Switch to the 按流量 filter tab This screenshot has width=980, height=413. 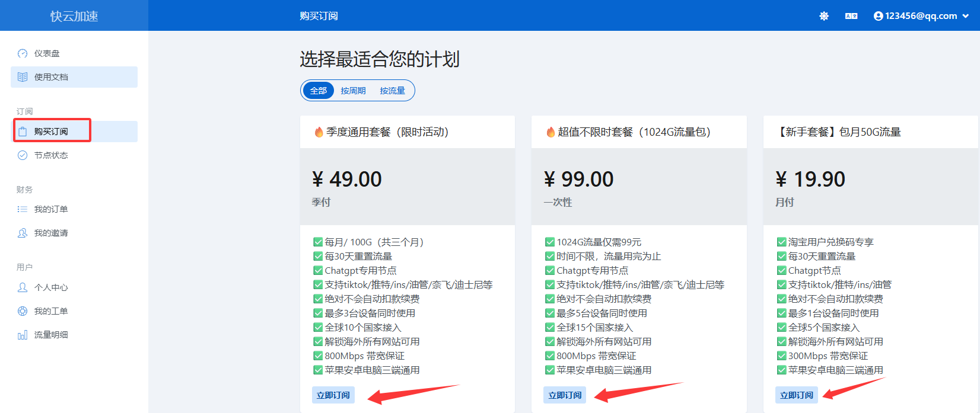(x=393, y=91)
